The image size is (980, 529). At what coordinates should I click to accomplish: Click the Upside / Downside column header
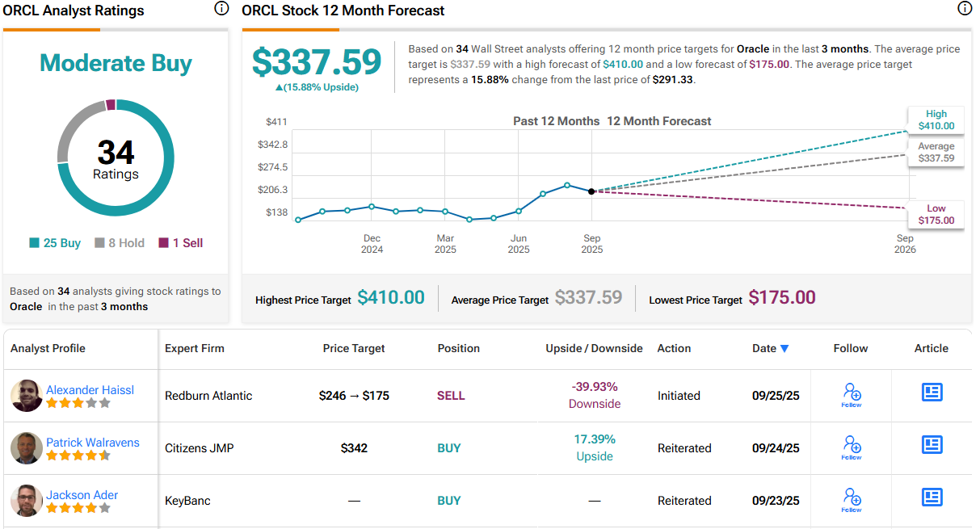[595, 348]
